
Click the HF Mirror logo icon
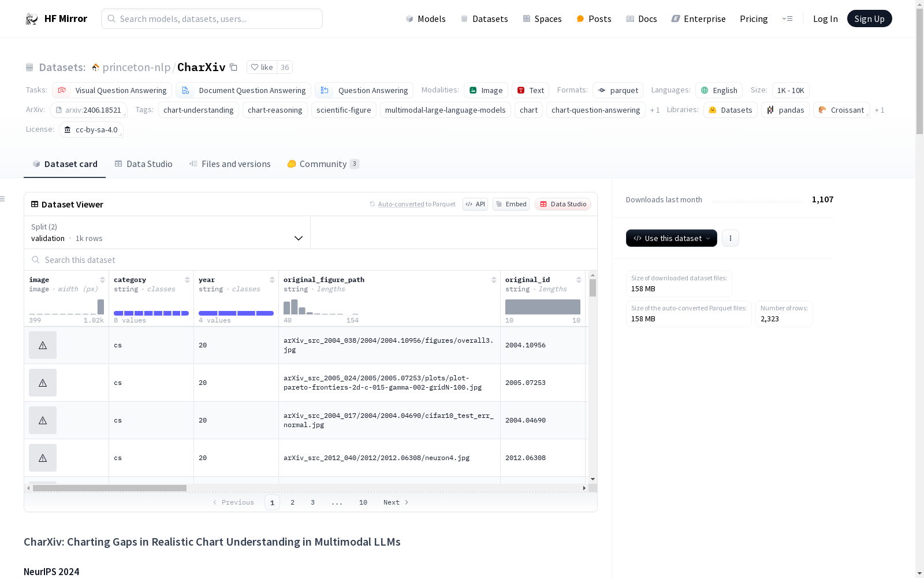point(32,18)
